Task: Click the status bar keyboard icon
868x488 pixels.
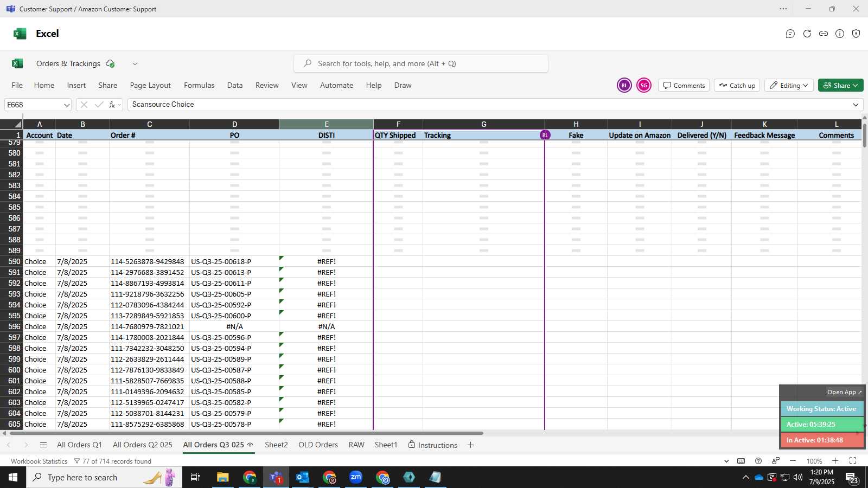Action: [x=741, y=461]
